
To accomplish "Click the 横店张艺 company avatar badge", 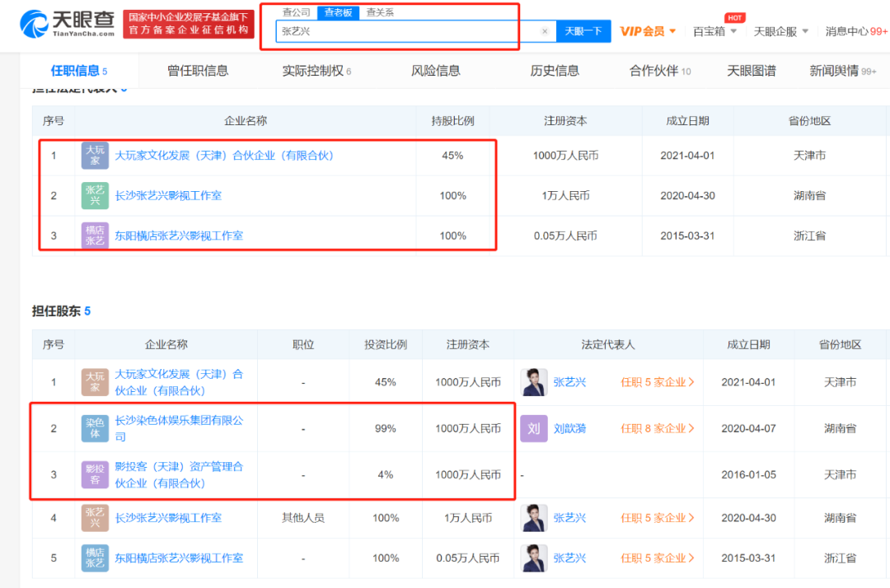I will (x=95, y=235).
